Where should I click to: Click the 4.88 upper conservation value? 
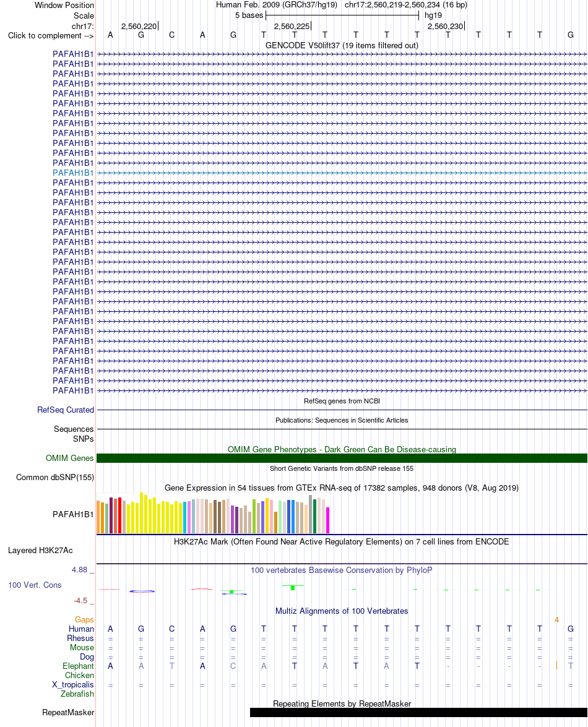click(79, 569)
